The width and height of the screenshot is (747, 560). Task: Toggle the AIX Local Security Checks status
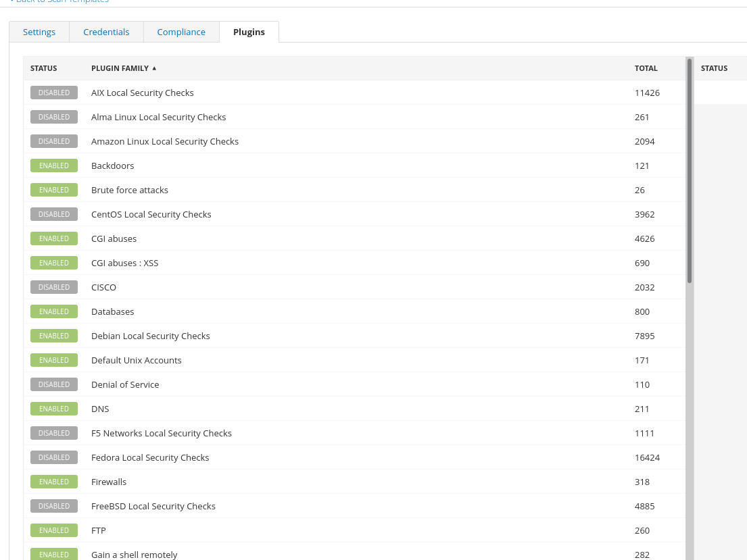tap(54, 93)
